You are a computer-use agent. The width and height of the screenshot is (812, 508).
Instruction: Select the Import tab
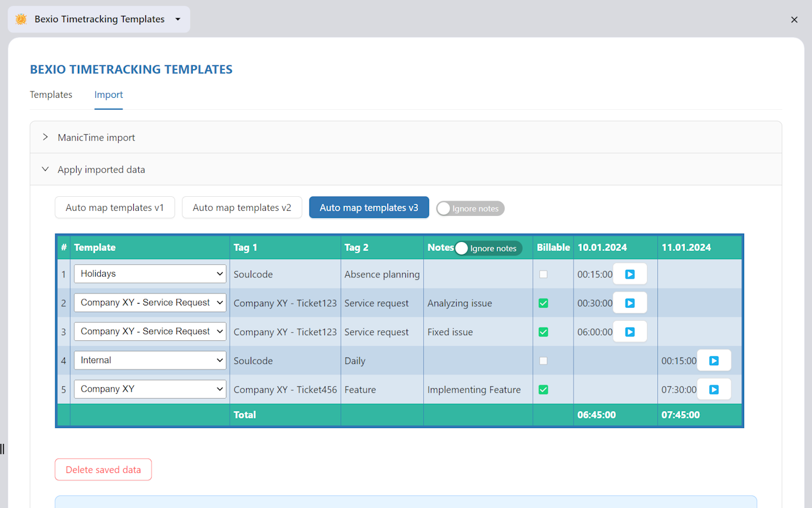click(108, 95)
